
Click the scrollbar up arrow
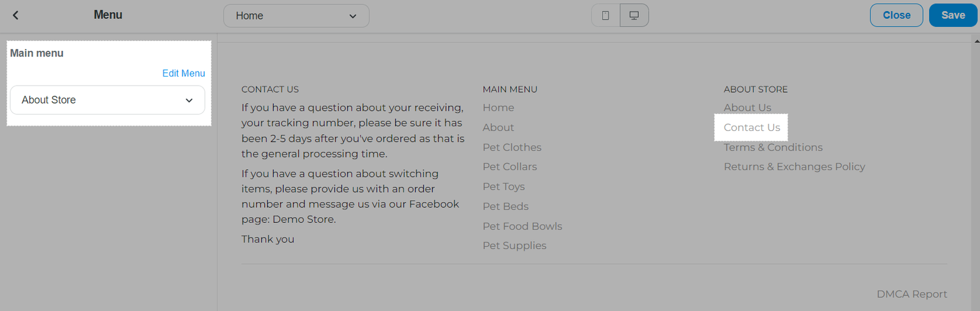(976, 41)
